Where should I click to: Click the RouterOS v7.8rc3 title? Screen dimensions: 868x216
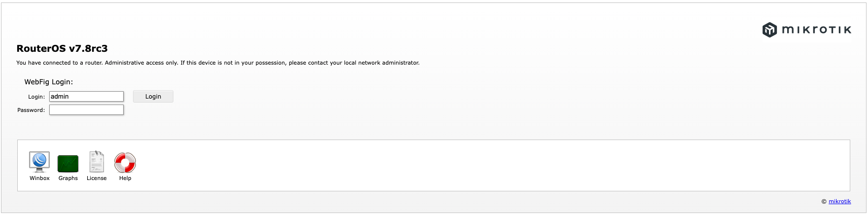point(62,48)
